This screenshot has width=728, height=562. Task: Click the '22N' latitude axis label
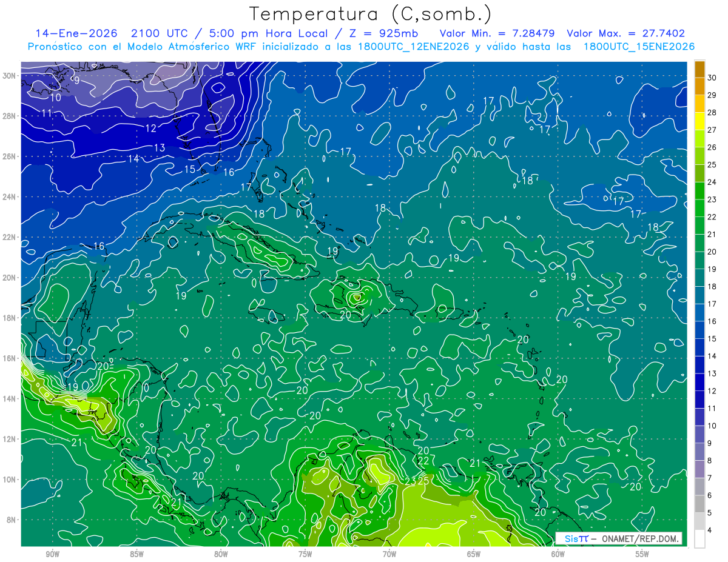(x=10, y=237)
